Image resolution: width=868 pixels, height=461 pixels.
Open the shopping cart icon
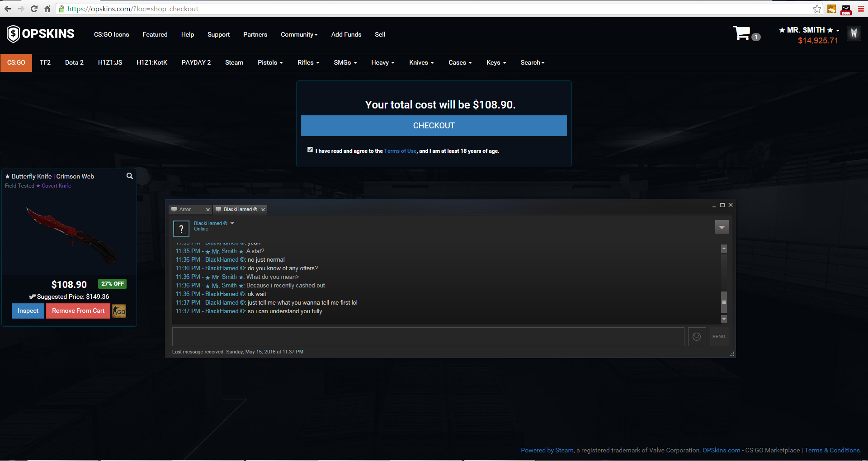[x=742, y=33]
